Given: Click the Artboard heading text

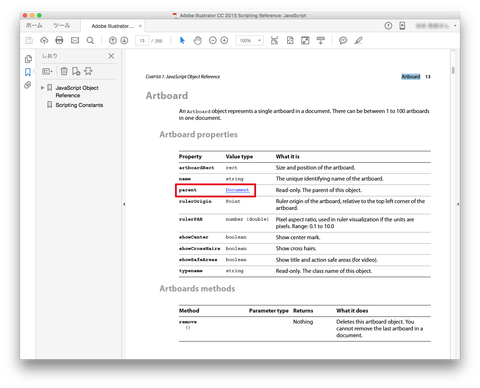Looking at the screenshot, I should coord(167,96).
